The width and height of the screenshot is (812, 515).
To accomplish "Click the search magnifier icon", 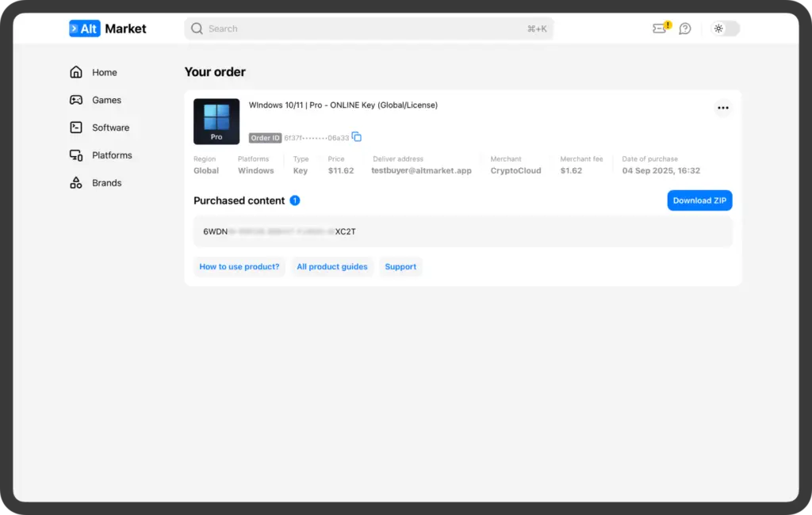I will click(197, 29).
